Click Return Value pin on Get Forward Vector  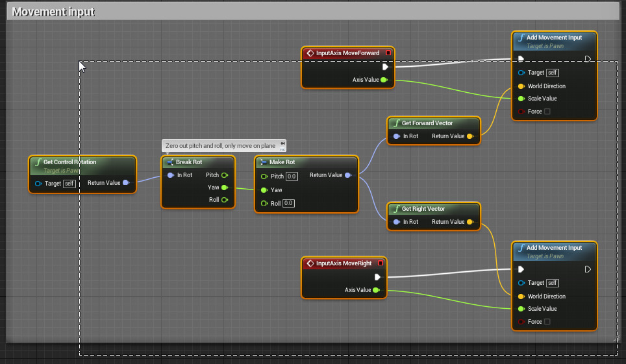pyautogui.click(x=470, y=136)
